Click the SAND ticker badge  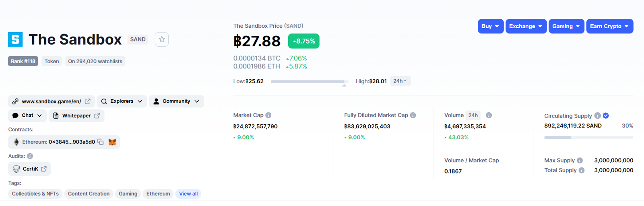click(138, 39)
